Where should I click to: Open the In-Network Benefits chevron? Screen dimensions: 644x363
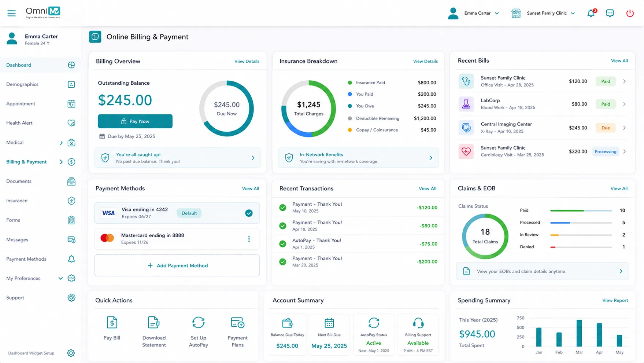[x=431, y=158]
